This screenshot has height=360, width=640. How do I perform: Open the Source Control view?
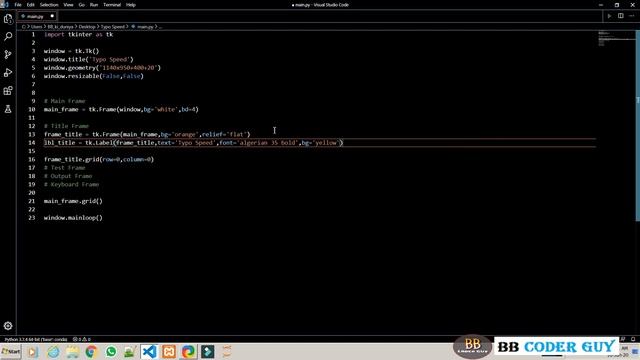point(8,55)
